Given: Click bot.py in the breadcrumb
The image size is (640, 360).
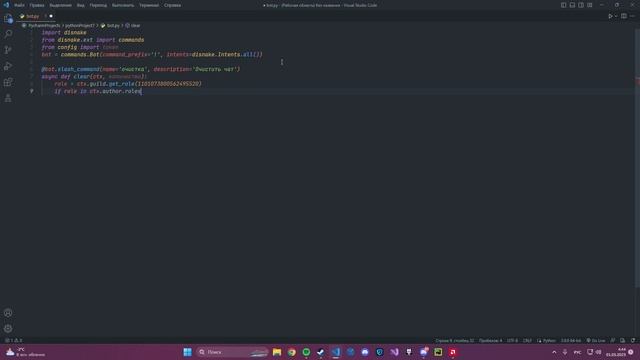Looking at the screenshot, I should [113, 25].
